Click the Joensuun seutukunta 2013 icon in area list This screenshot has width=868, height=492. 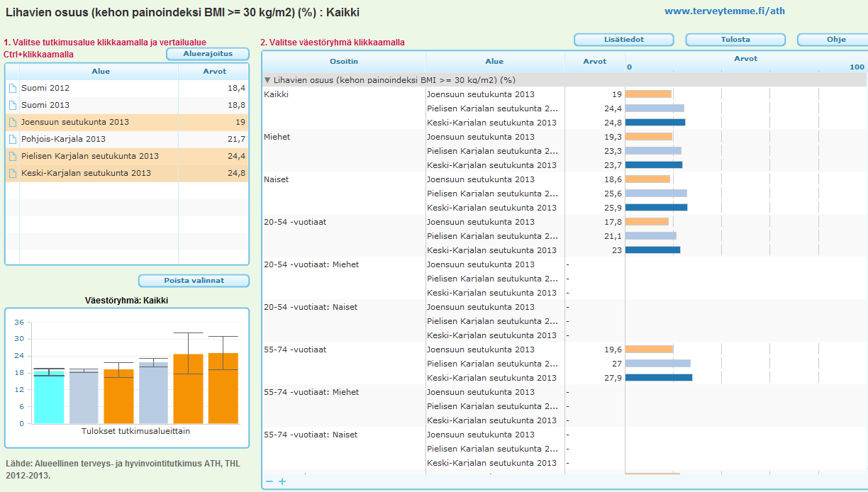[x=12, y=123]
